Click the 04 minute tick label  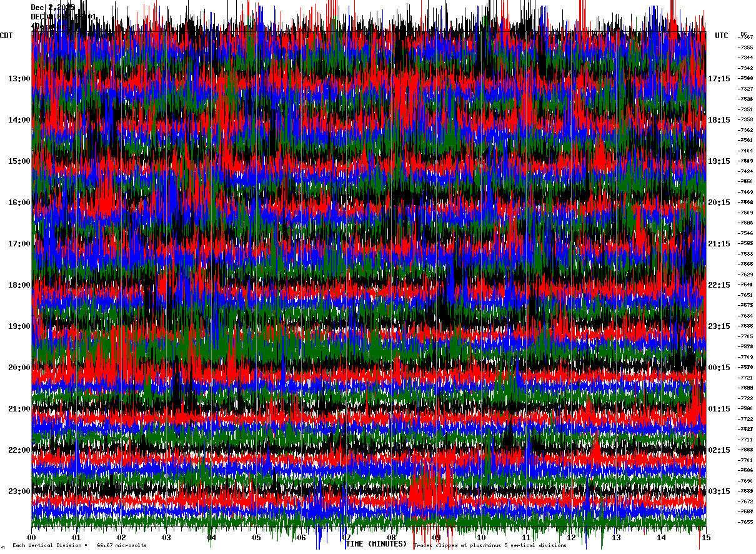[212, 537]
